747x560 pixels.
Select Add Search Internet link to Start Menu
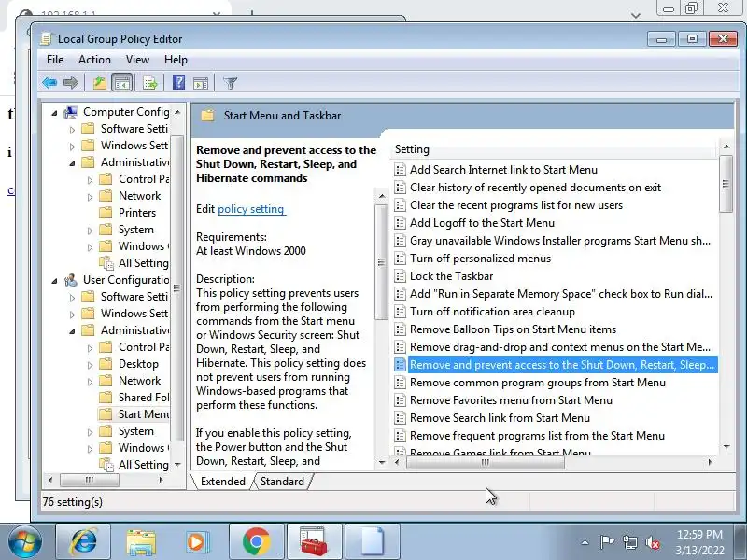[503, 170]
